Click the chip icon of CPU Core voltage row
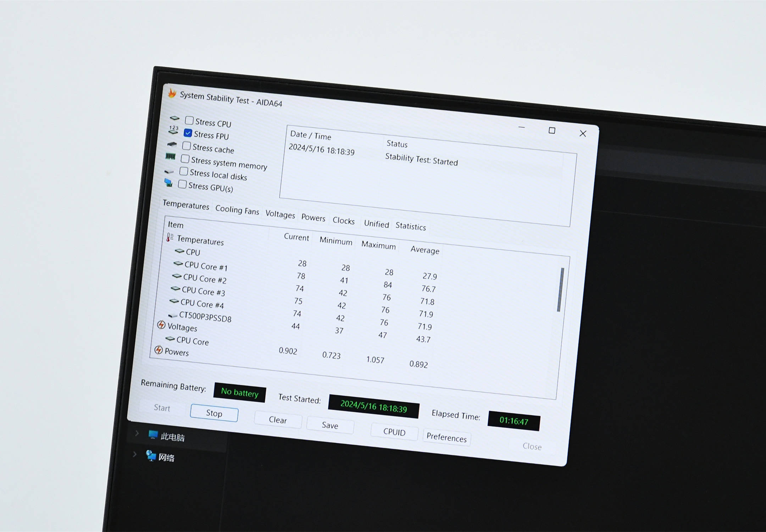Viewport: 766px width, 532px height. pyautogui.click(x=170, y=339)
